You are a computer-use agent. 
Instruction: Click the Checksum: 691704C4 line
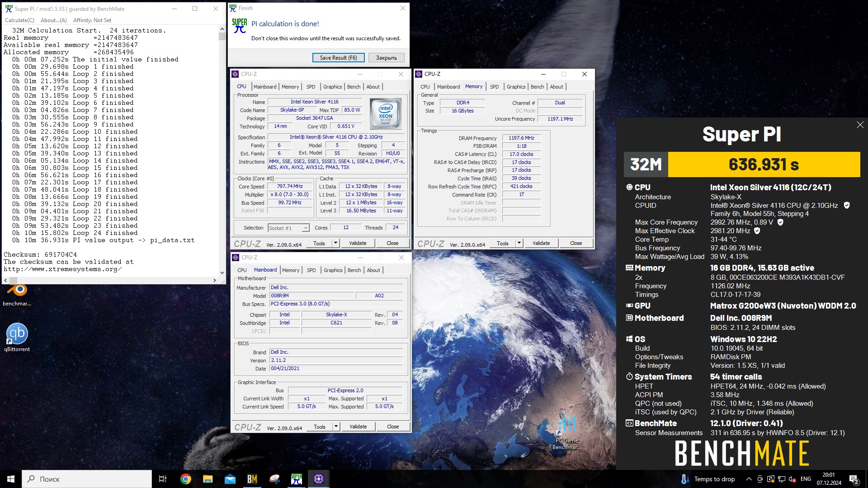click(40, 254)
